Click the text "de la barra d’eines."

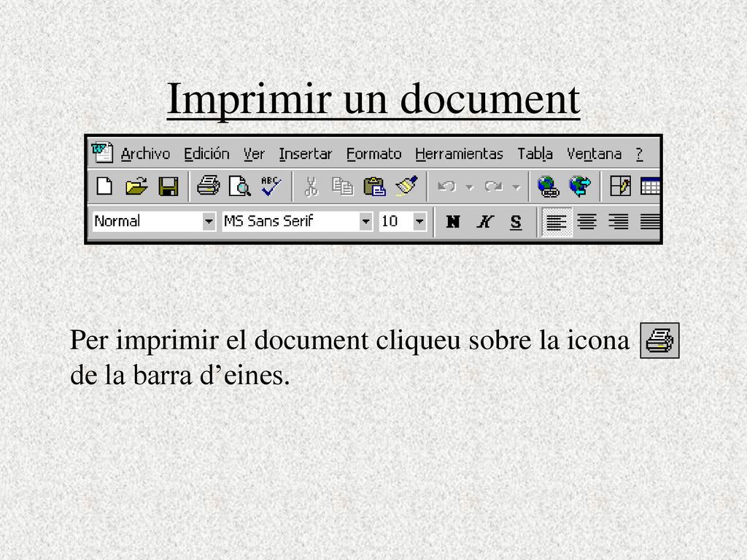point(180,375)
